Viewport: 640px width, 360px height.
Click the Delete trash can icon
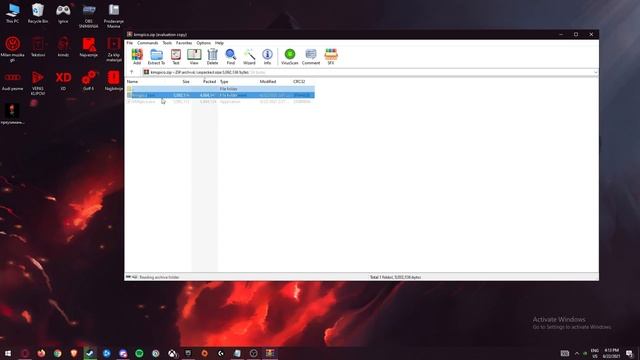pyautogui.click(x=212, y=56)
